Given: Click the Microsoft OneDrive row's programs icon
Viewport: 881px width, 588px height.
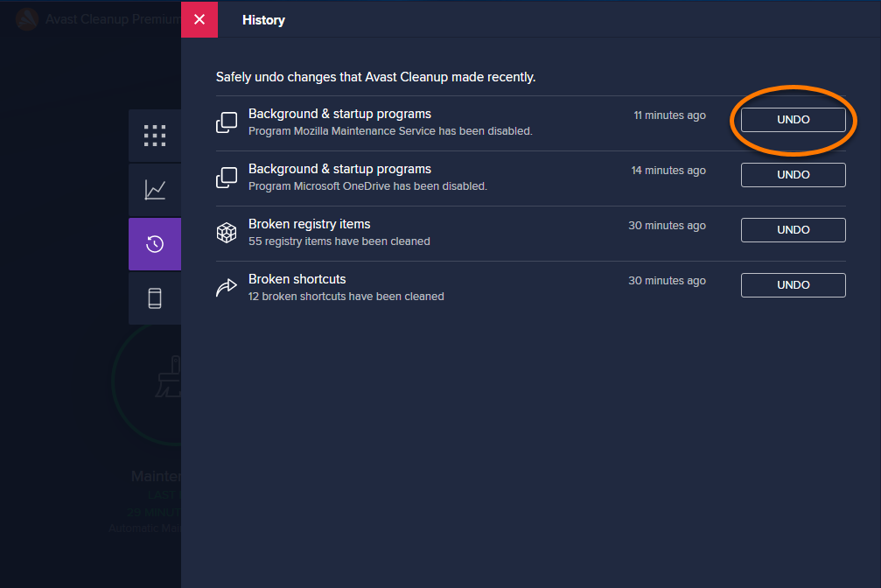Looking at the screenshot, I should tap(227, 178).
